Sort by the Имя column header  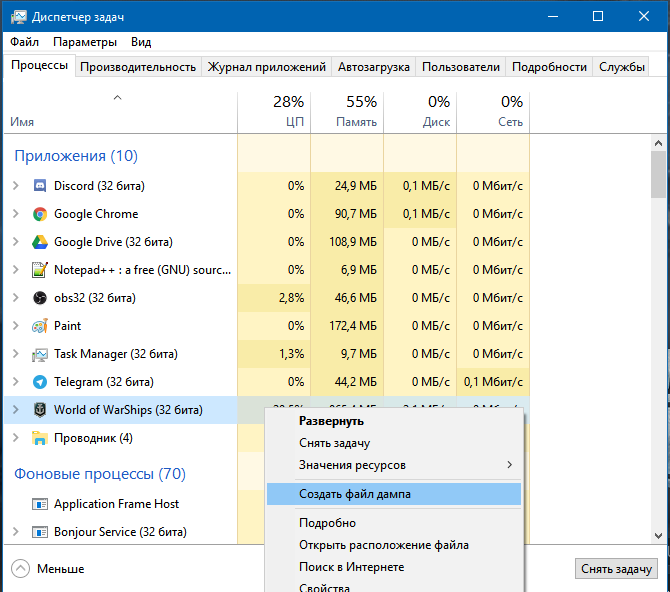[120, 112]
